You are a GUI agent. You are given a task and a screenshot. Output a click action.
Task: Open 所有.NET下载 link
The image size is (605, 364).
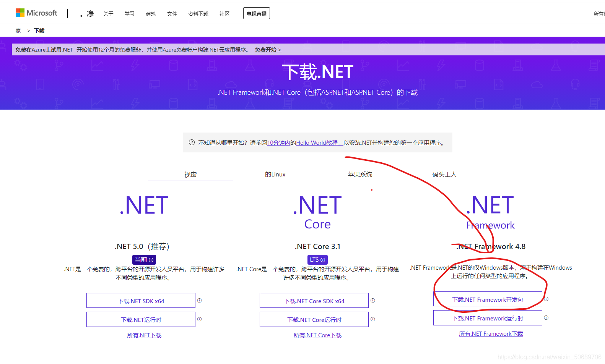coord(144,335)
